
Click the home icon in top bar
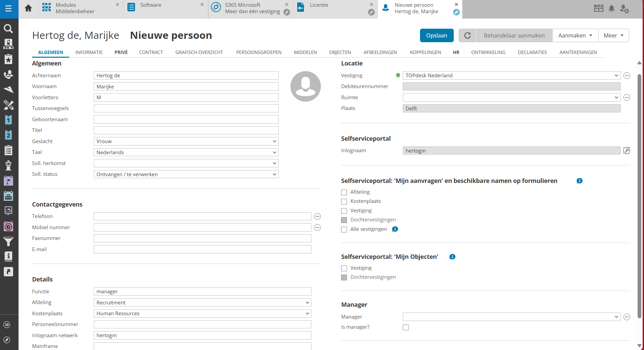28,8
